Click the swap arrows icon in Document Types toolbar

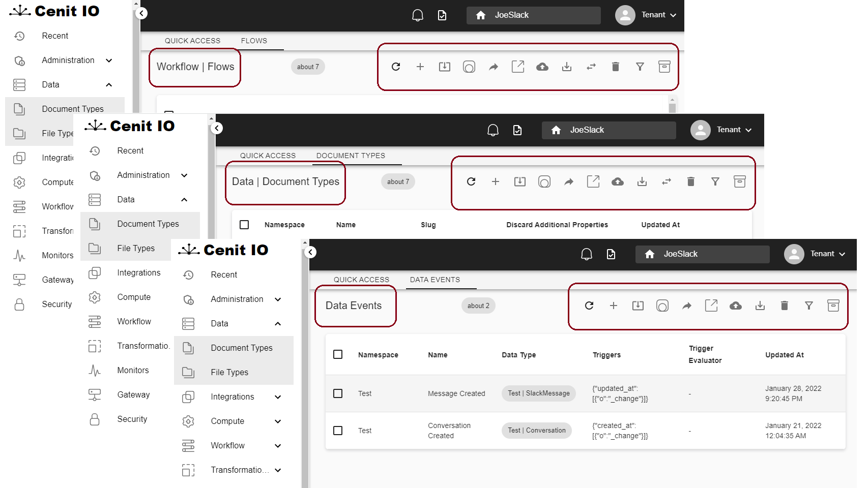click(667, 181)
